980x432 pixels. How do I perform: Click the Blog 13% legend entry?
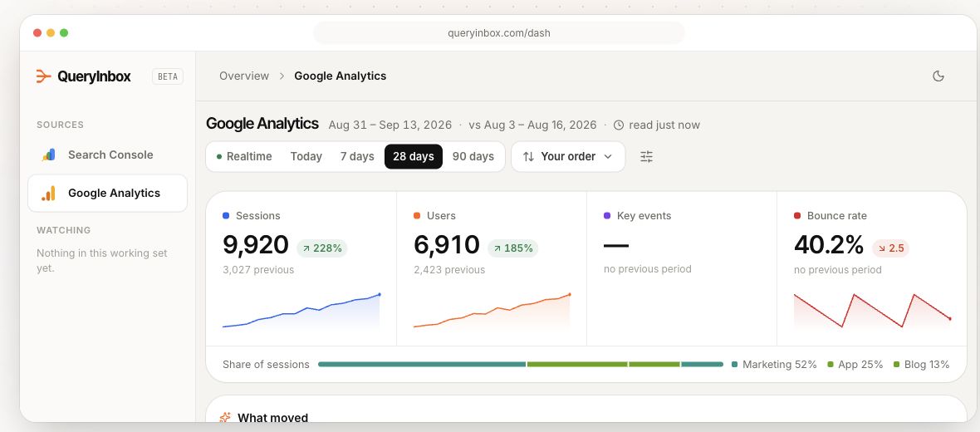[921, 365]
